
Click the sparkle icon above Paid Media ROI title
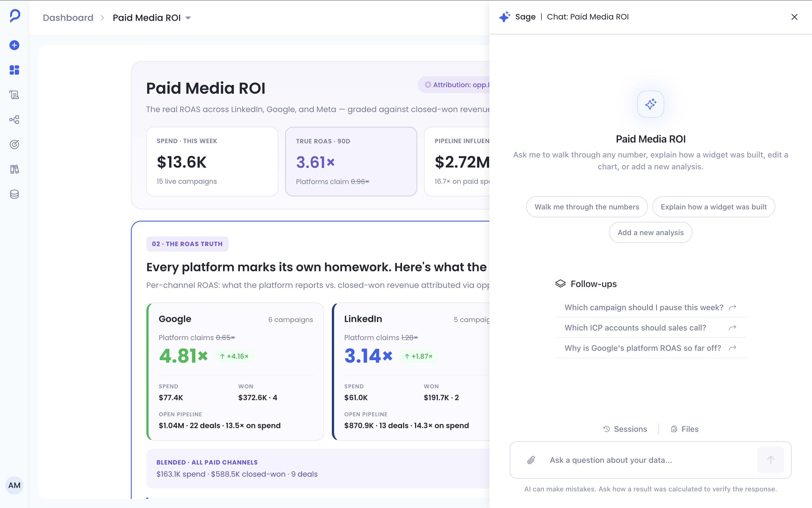point(651,104)
